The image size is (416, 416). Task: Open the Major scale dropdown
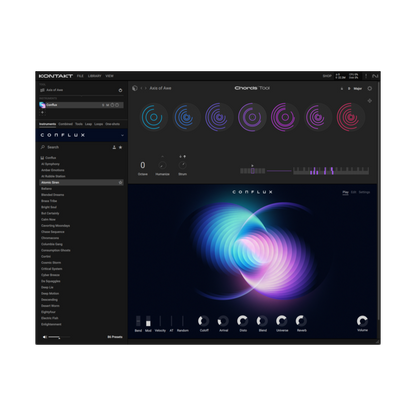point(358,89)
